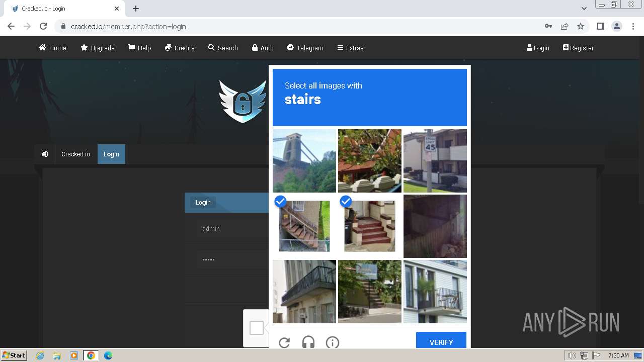Click the Register link in header

578,48
